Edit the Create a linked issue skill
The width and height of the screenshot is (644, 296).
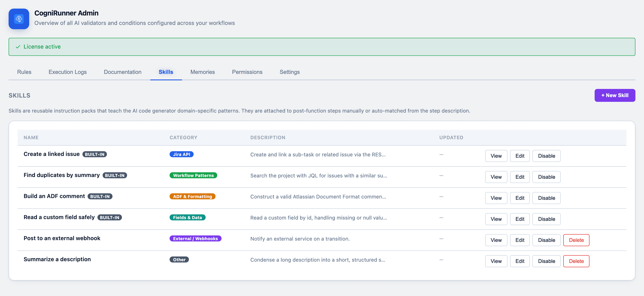pyautogui.click(x=520, y=156)
